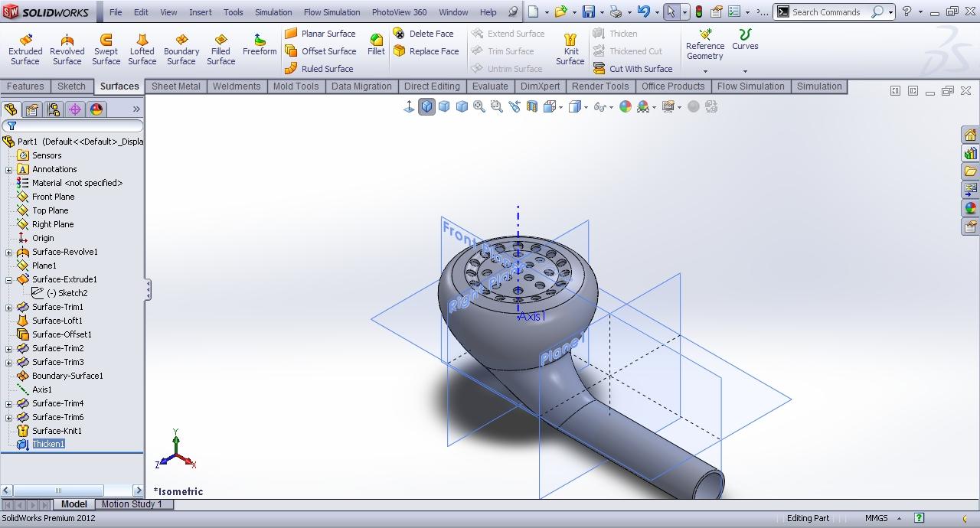Viewport: 980px width, 528px height.
Task: Switch to the Motion Study 1 tab
Action: 132,504
